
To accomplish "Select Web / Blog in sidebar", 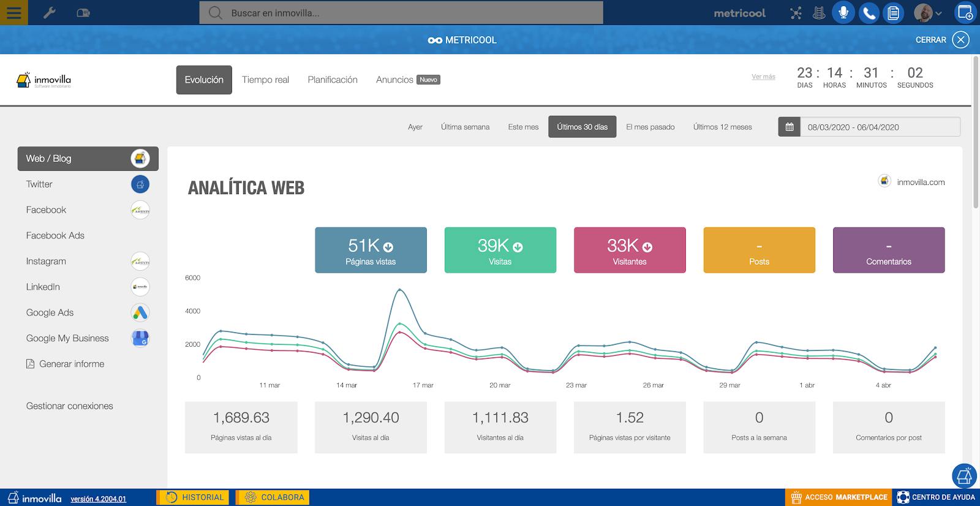I will [x=88, y=159].
